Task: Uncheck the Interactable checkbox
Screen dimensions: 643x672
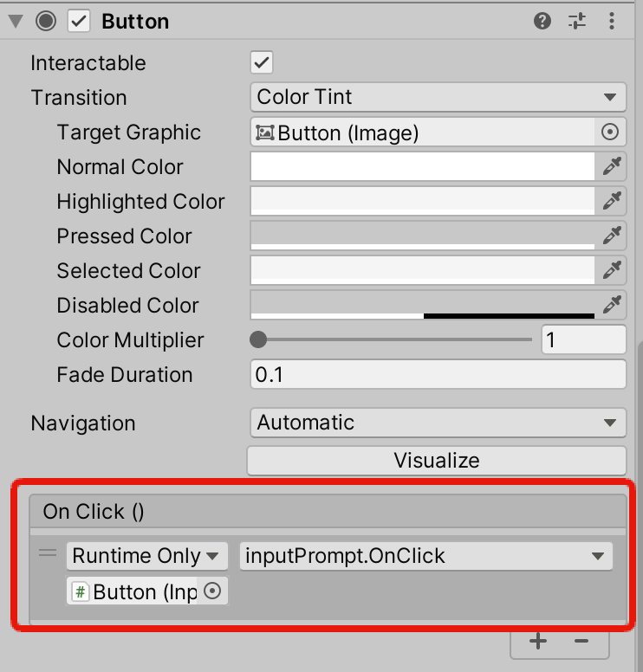Action: point(261,62)
